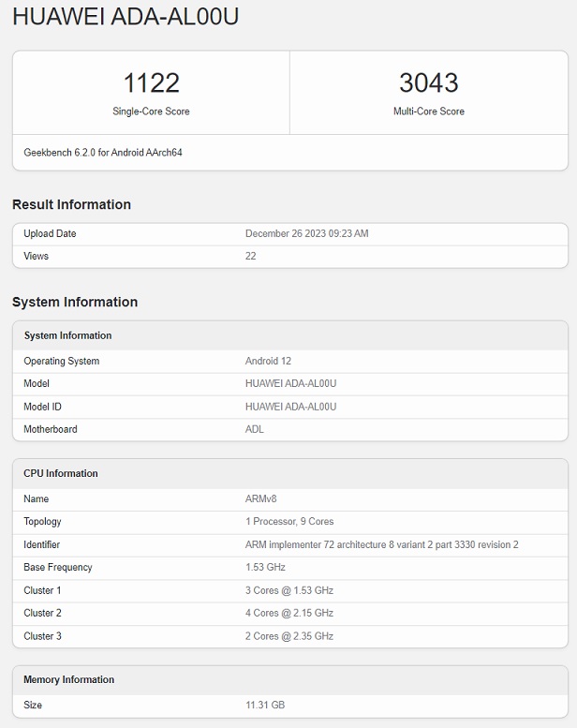Click the memory size value 11.31 GB
This screenshot has height=728, width=577.
[265, 705]
